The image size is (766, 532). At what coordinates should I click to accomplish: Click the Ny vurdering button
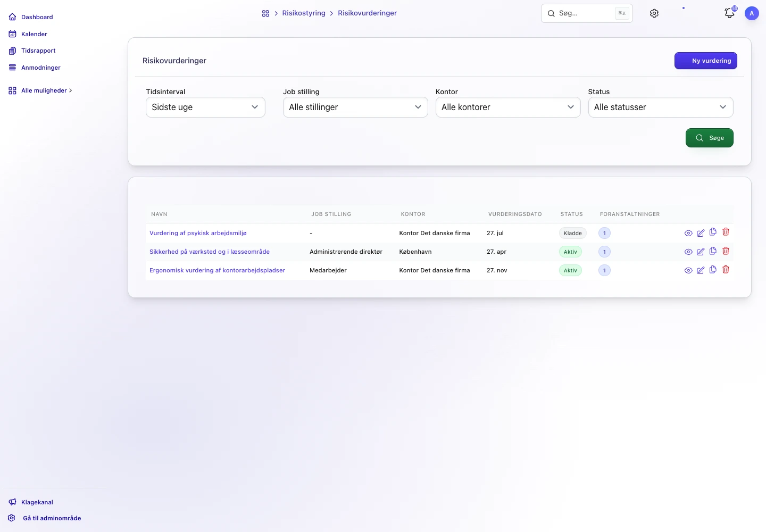706,61
